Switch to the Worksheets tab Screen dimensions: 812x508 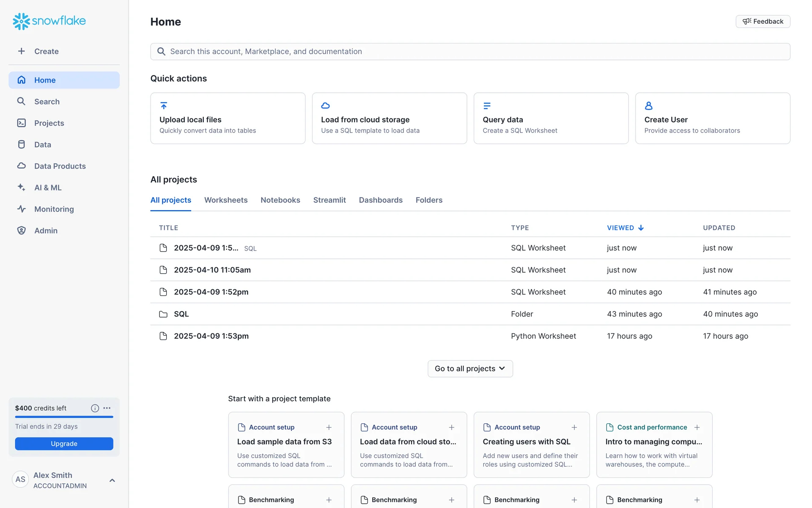click(x=226, y=200)
